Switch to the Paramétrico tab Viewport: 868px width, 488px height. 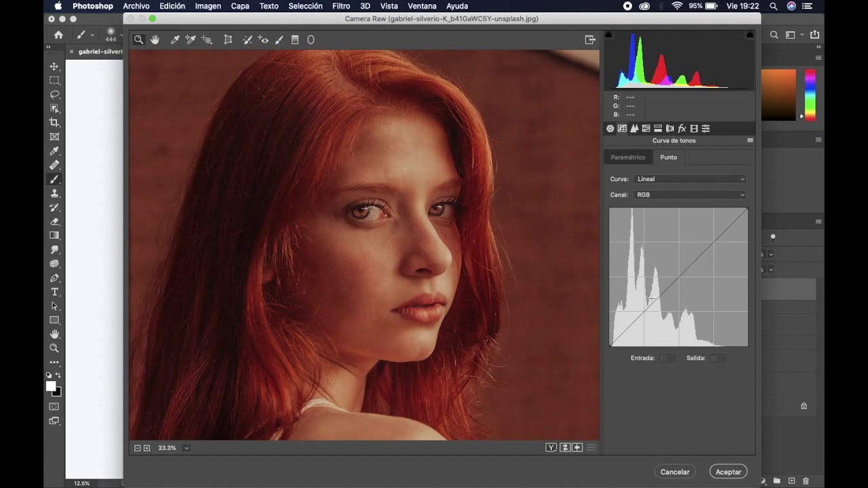click(628, 157)
